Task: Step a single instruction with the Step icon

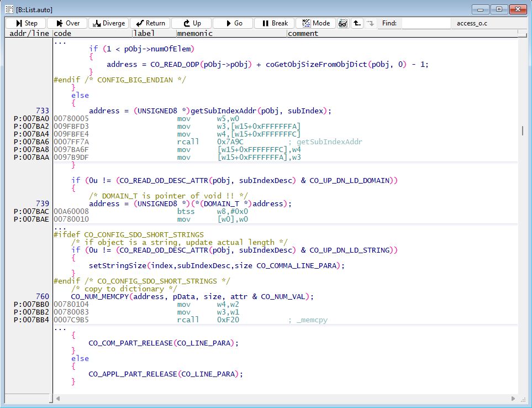Action: 25,23
